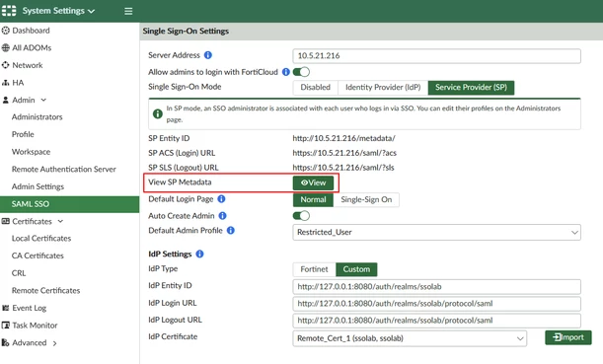Click the Server Address input field
This screenshot has width=603, height=364.
436,55
